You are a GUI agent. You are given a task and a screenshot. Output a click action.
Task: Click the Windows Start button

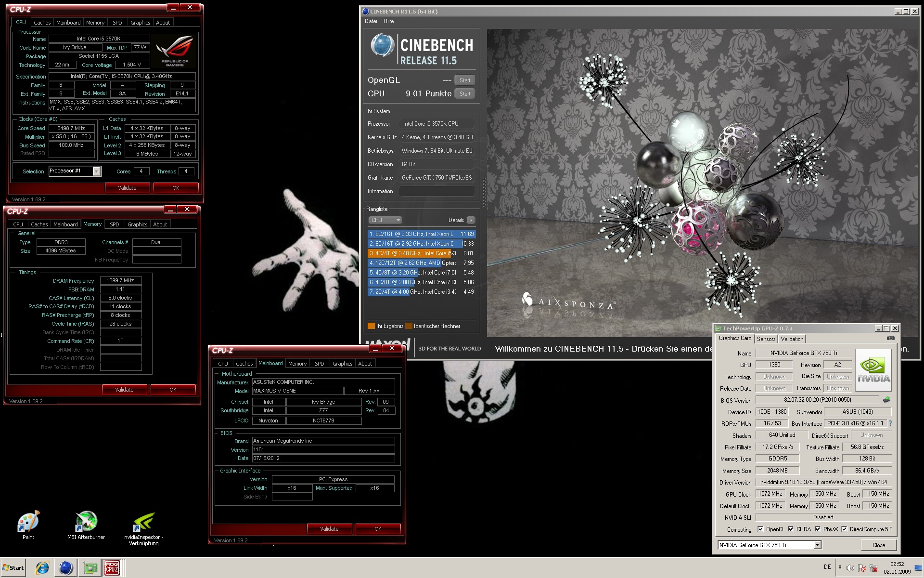point(13,568)
